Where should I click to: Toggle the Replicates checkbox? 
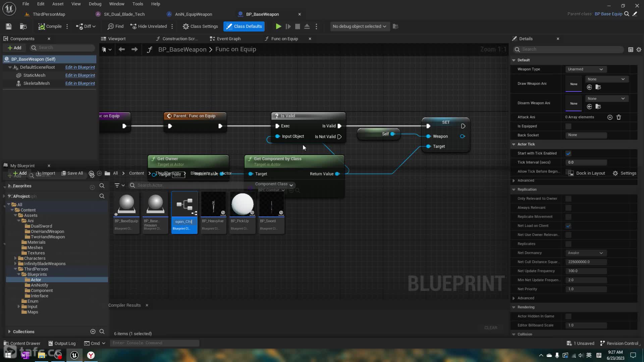click(568, 244)
